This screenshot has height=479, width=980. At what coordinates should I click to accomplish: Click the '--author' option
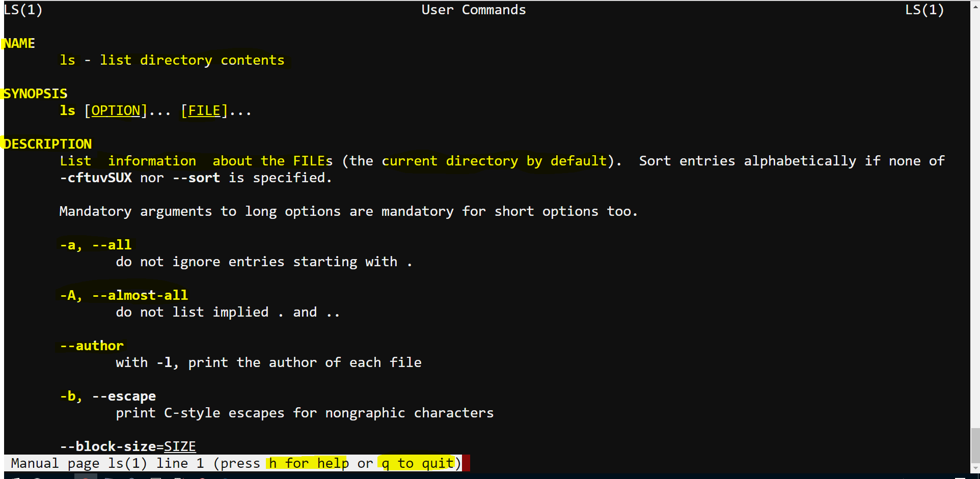(x=92, y=346)
